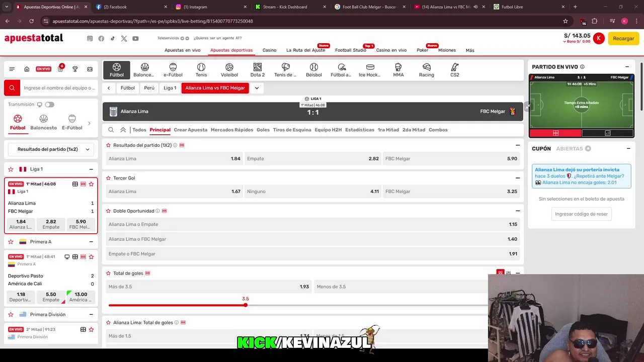Viewport: 644px width, 362px height.
Task: Click Ingresar código de reserva button
Action: pyautogui.click(x=581, y=214)
